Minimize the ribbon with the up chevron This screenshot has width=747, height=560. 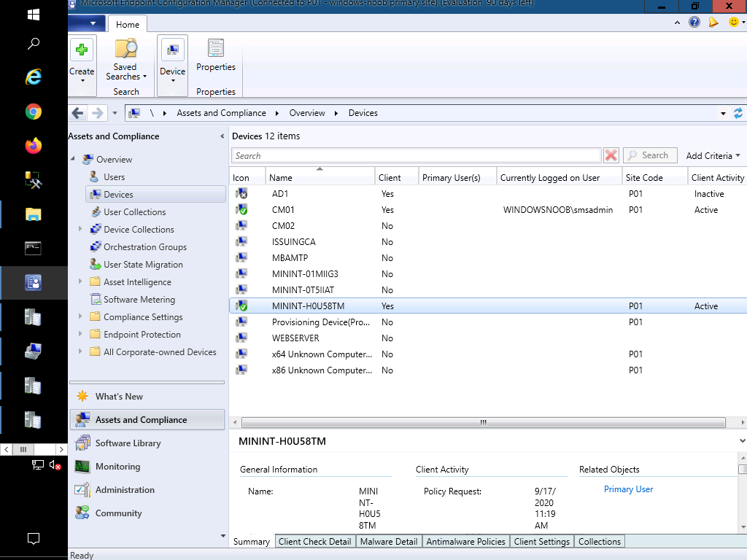677,23
